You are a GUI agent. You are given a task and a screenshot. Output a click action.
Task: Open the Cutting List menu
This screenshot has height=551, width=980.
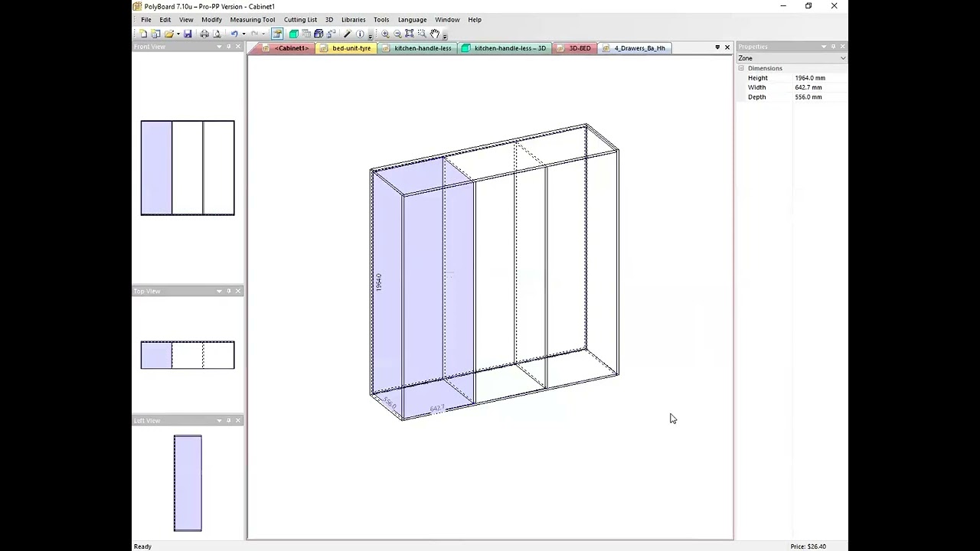(x=300, y=20)
